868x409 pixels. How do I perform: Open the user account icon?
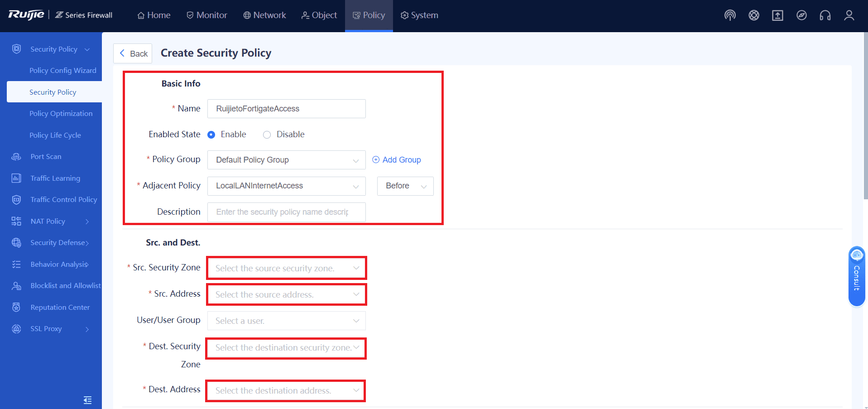click(x=849, y=15)
